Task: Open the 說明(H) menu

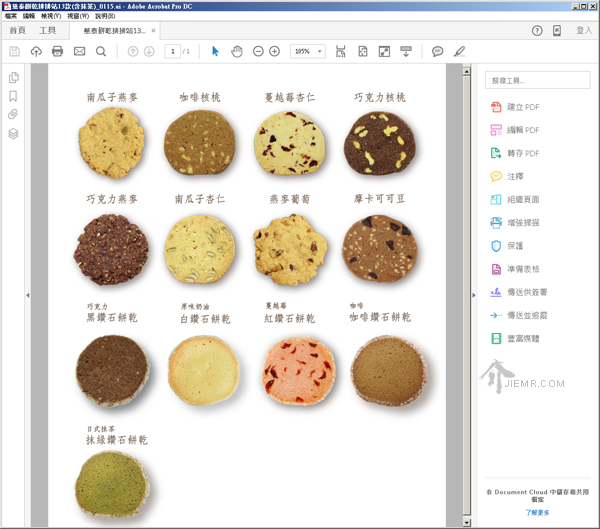Action: coord(105,16)
